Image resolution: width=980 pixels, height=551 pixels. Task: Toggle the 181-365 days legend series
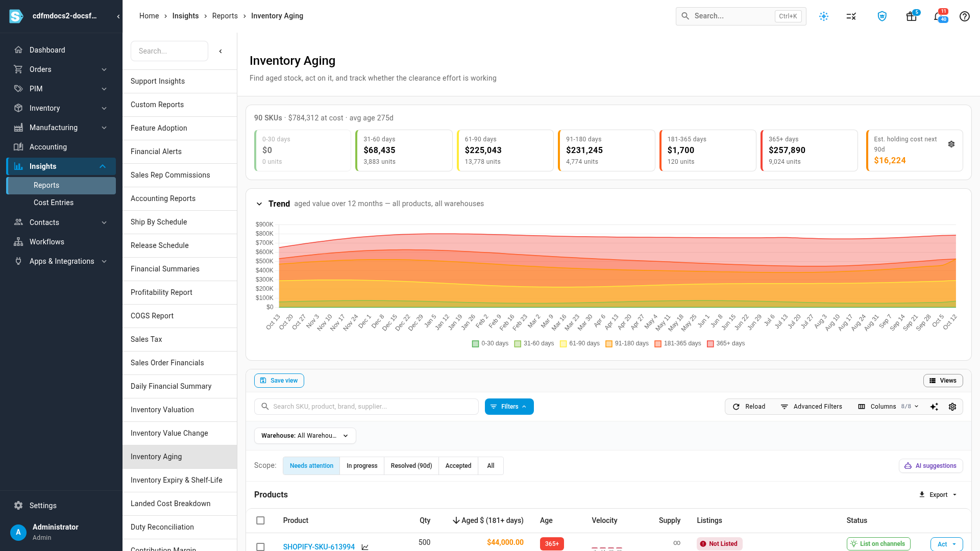tap(678, 343)
